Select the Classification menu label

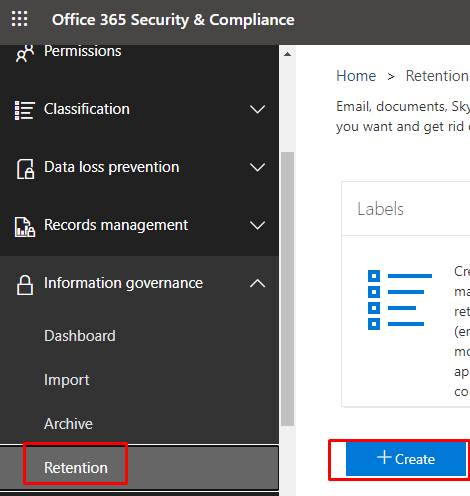tap(87, 109)
